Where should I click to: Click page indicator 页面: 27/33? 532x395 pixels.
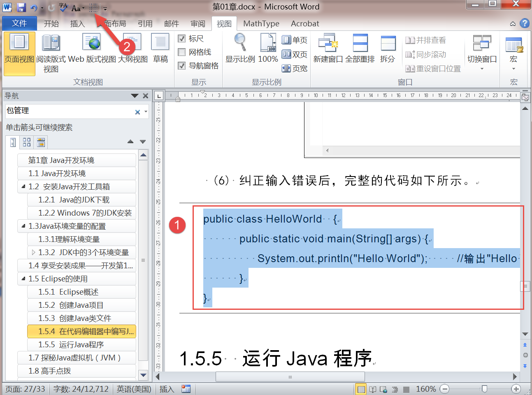[x=25, y=389]
